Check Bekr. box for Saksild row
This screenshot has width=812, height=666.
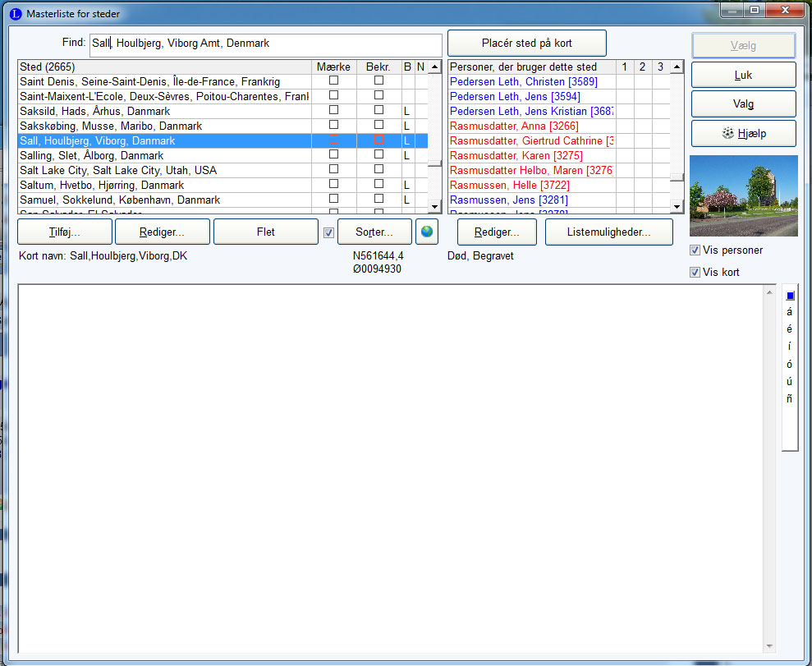[379, 110]
